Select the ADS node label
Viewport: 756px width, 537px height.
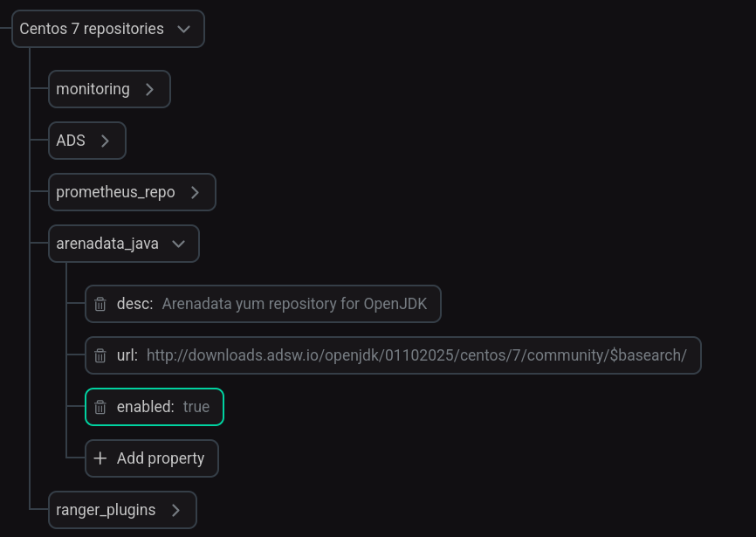point(71,141)
